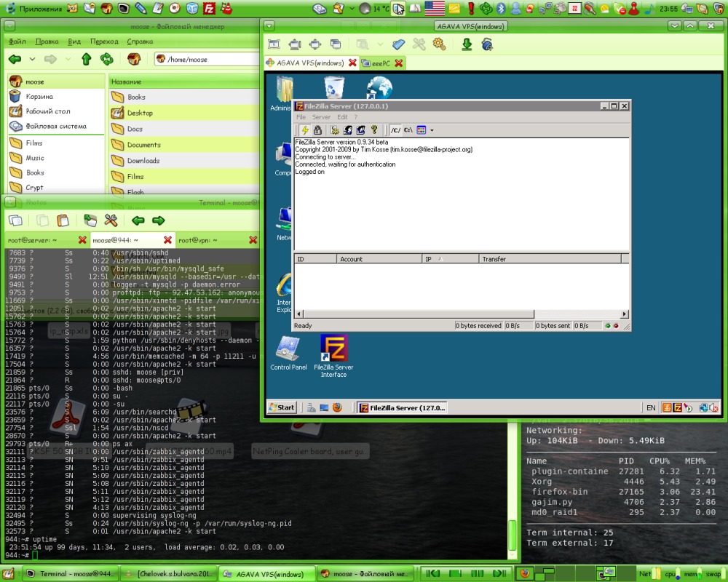Click the Название column header
Screen dimensions: 728x582
click(x=184, y=81)
